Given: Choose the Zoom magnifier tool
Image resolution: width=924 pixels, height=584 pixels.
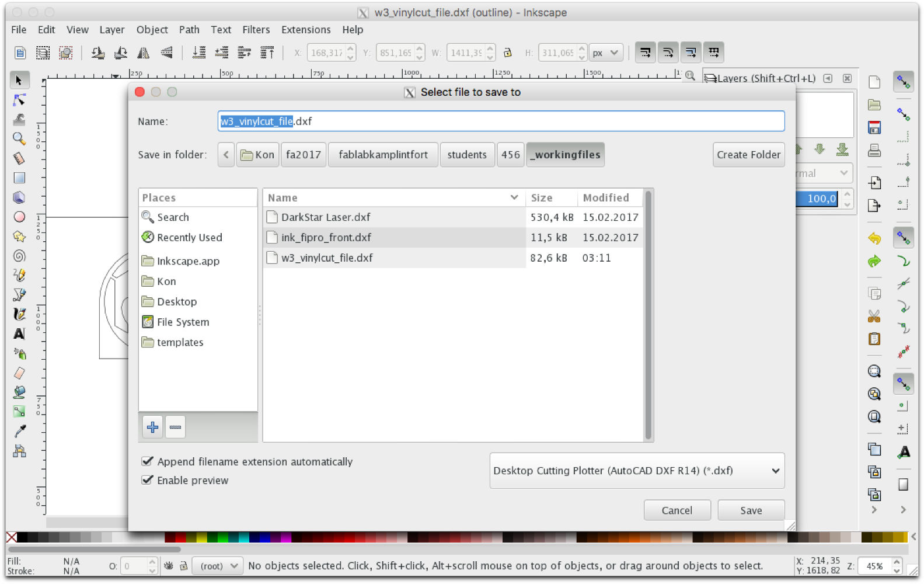Looking at the screenshot, I should coord(19,138).
